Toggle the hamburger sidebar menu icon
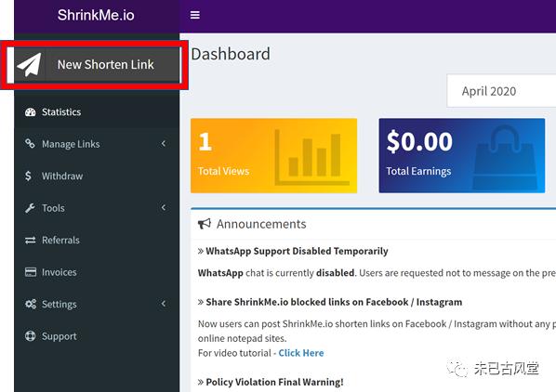 click(x=194, y=15)
